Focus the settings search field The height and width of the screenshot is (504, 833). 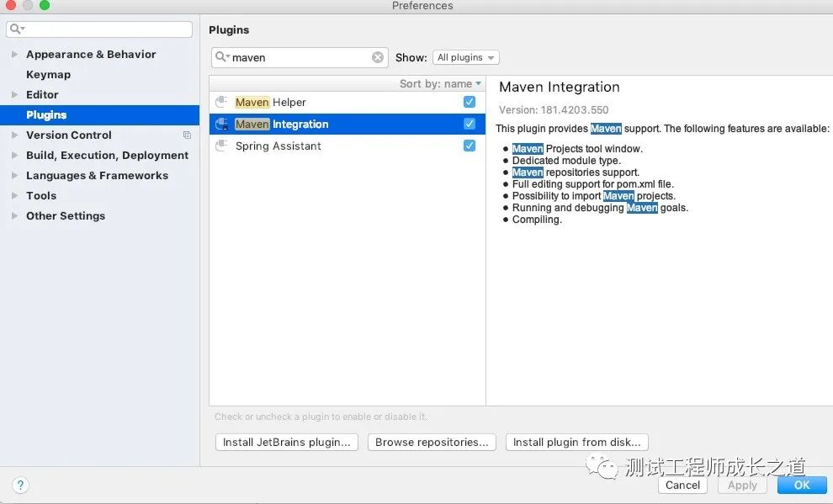coord(99,29)
